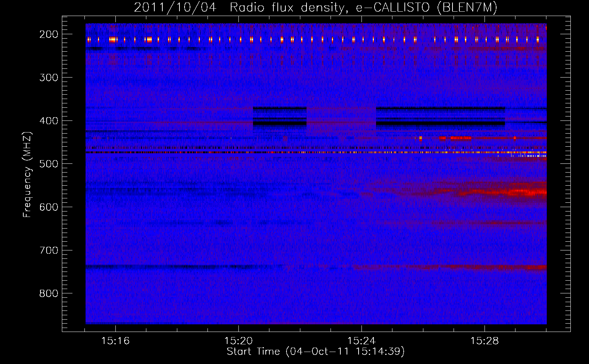The height and width of the screenshot is (364, 589).
Task: Click the black band near 400 MHz after 15:24
Action: pos(440,123)
